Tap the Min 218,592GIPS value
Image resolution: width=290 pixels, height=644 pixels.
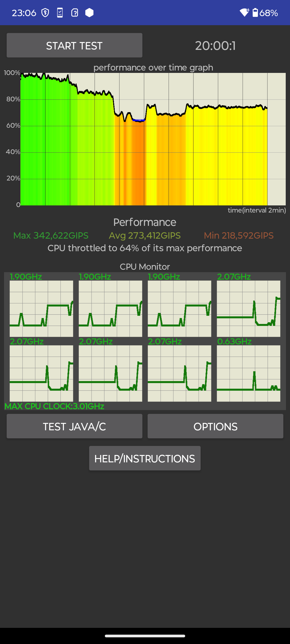coord(238,236)
